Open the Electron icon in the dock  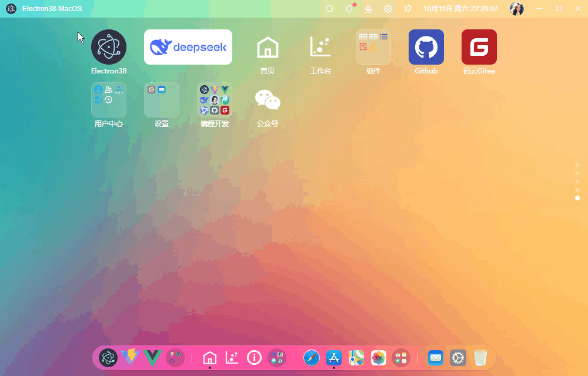(108, 358)
